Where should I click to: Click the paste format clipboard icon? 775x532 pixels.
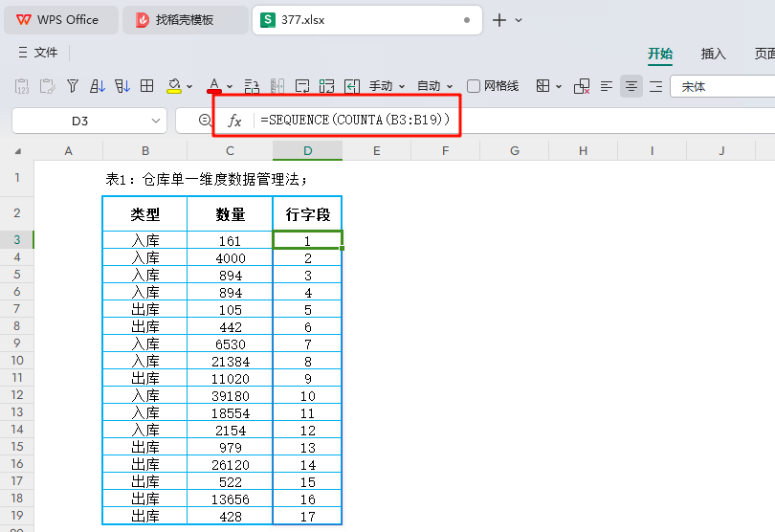pos(48,86)
